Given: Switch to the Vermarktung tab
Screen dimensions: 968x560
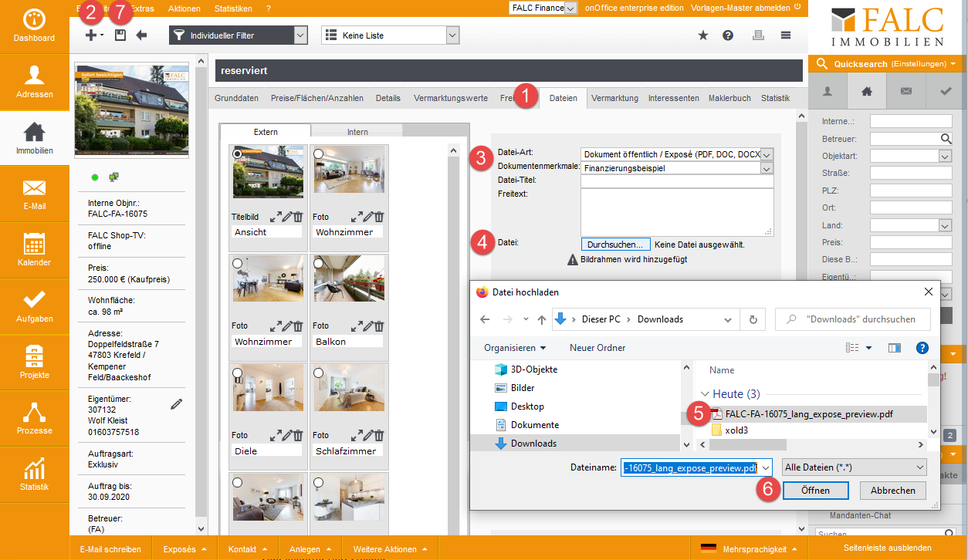Looking at the screenshot, I should (x=614, y=98).
